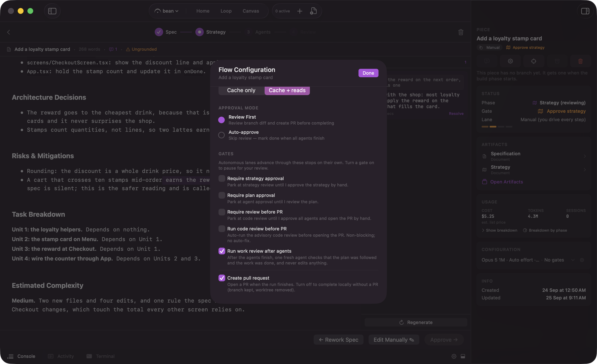Expand the Strategy artifact row chevron
Image resolution: width=597 pixels, height=364 pixels.
click(x=584, y=170)
